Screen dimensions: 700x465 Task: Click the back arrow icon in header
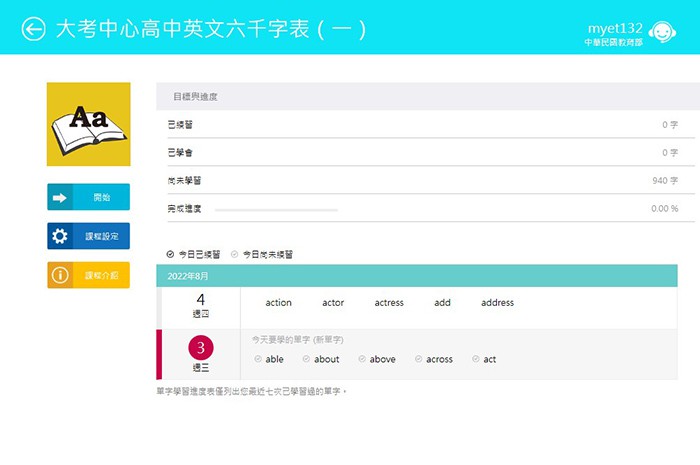[x=34, y=29]
